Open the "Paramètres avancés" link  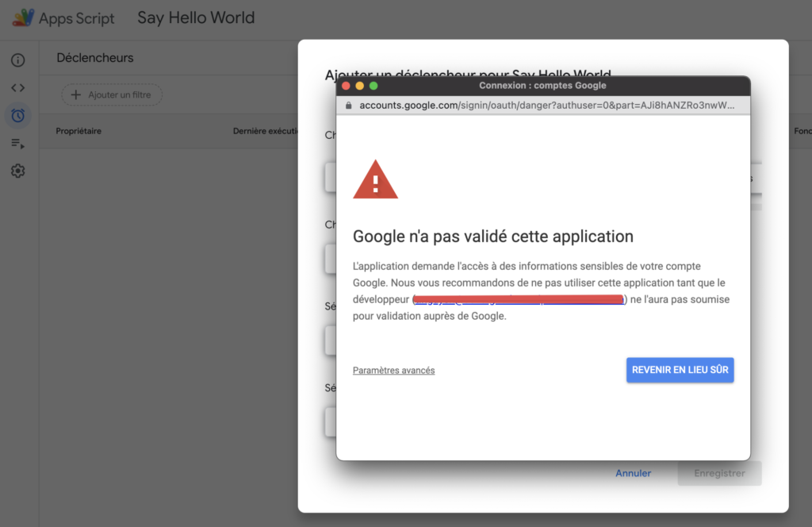pyautogui.click(x=393, y=371)
